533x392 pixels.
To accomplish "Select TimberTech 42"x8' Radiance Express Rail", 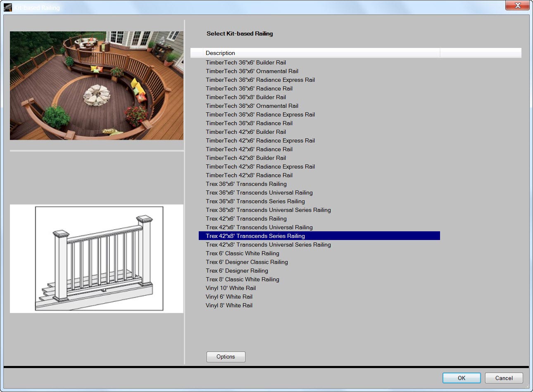I will (260, 166).
